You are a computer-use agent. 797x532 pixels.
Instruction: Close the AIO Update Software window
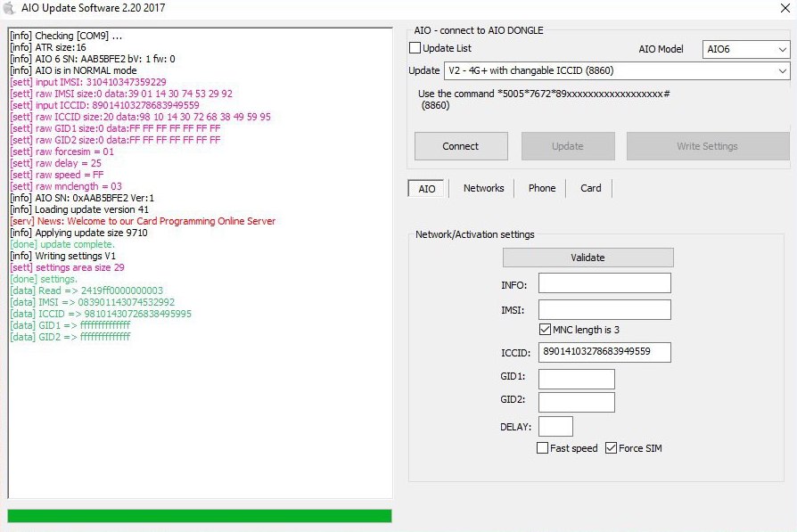(776, 8)
